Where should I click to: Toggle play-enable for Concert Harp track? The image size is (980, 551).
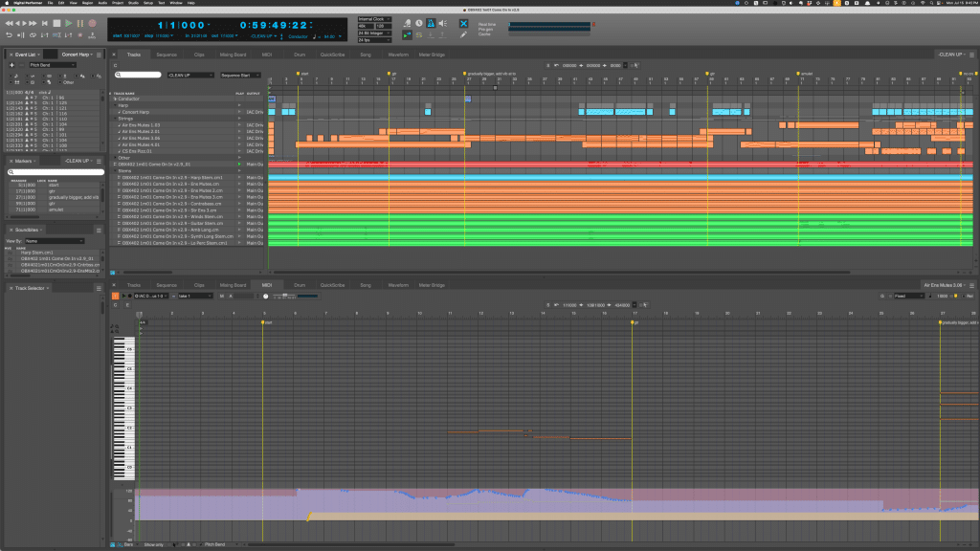tap(240, 112)
